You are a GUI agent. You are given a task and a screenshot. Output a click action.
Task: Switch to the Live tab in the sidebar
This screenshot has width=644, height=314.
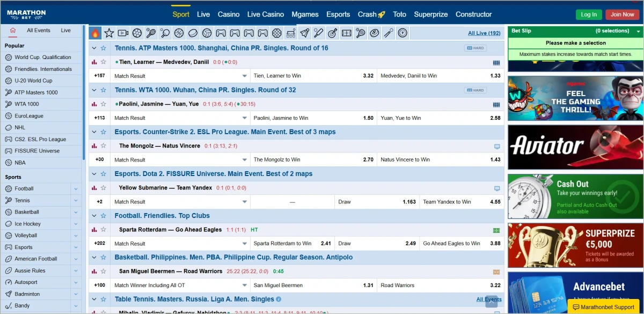pos(65,31)
